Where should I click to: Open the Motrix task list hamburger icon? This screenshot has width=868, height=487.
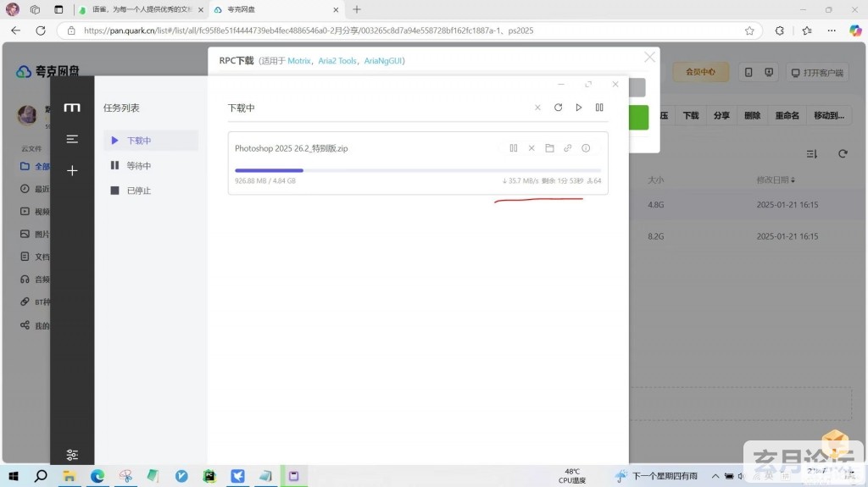[x=72, y=139]
